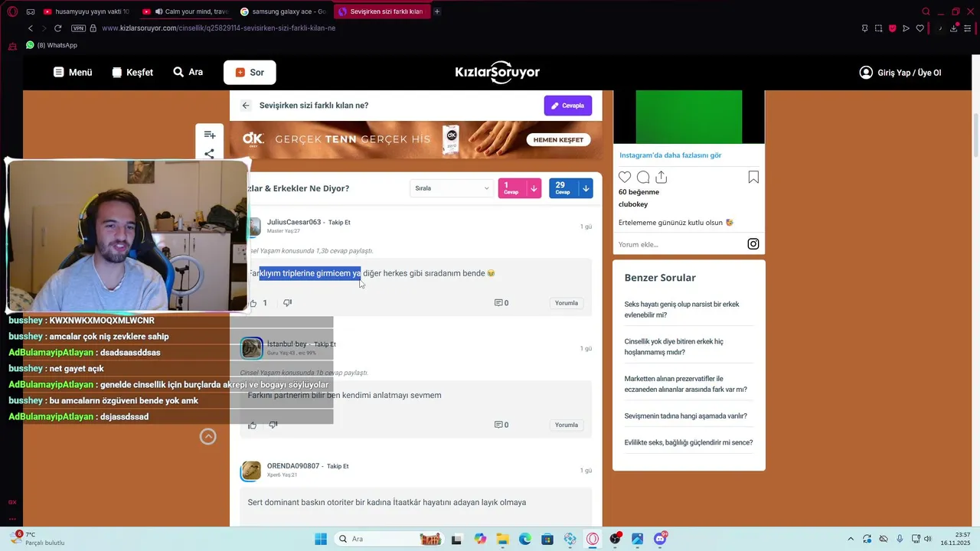980x551 pixels.
Task: Open a new browser tab with plus
Action: 437,11
